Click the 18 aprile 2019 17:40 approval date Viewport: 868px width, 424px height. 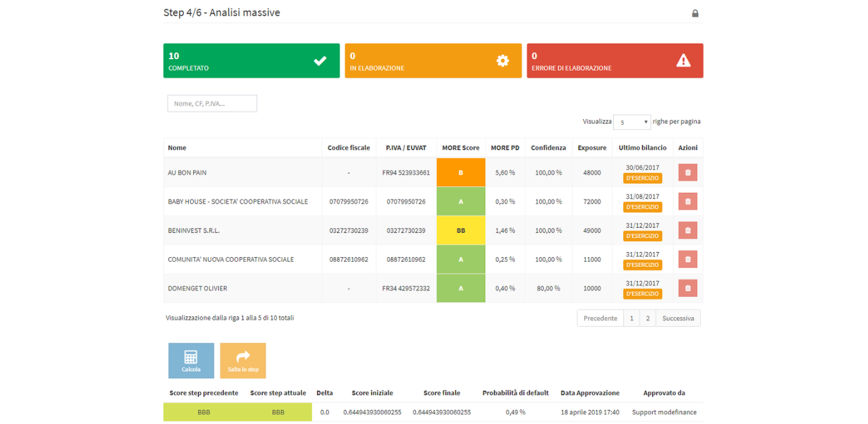[589, 412]
